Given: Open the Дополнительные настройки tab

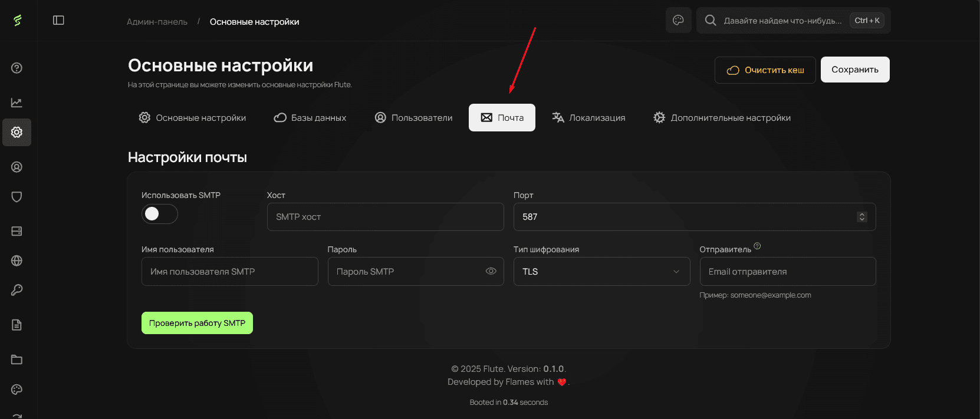Looking at the screenshot, I should pyautogui.click(x=722, y=118).
